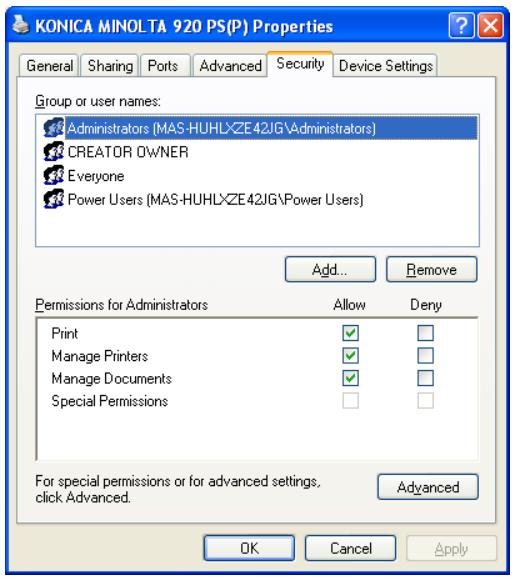The width and height of the screenshot is (515, 579).
Task: Click Allow checkbox for Special Permissions
Action: tap(350, 401)
